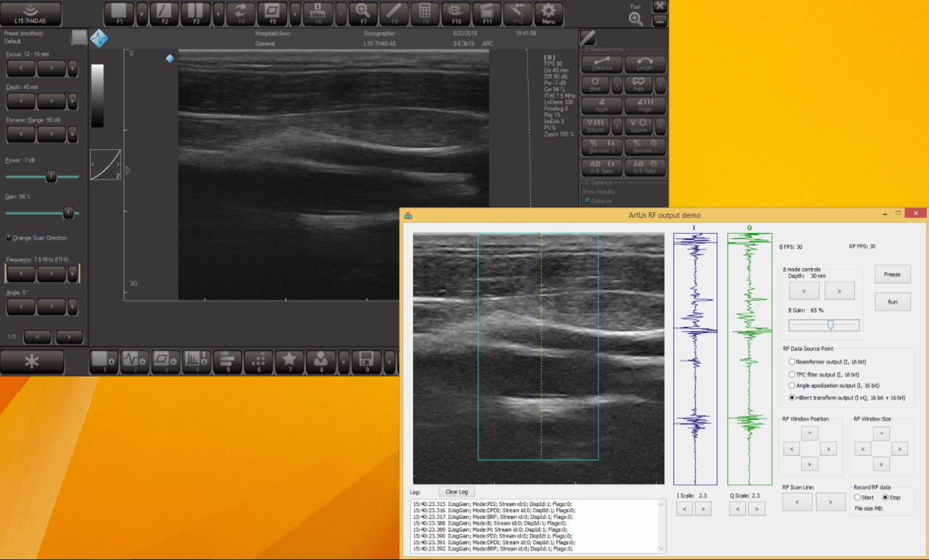Decrease Depth in B mode controls
Viewport: 929px width, 560px height.
[x=804, y=291]
